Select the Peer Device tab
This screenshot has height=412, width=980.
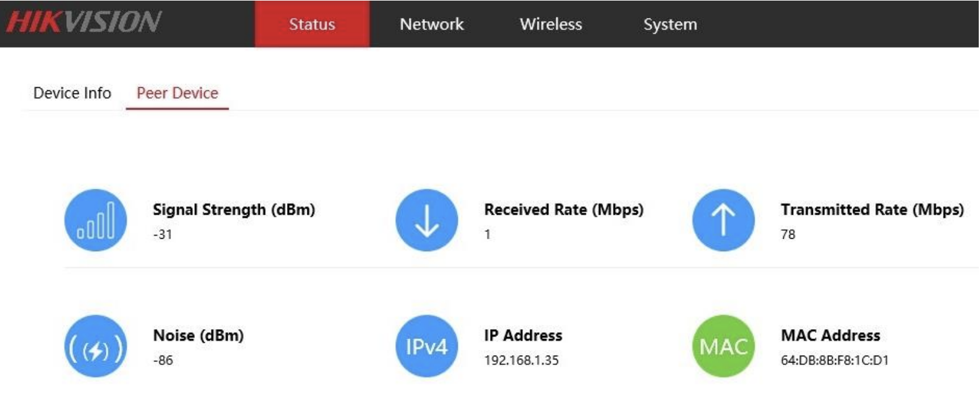(x=178, y=93)
